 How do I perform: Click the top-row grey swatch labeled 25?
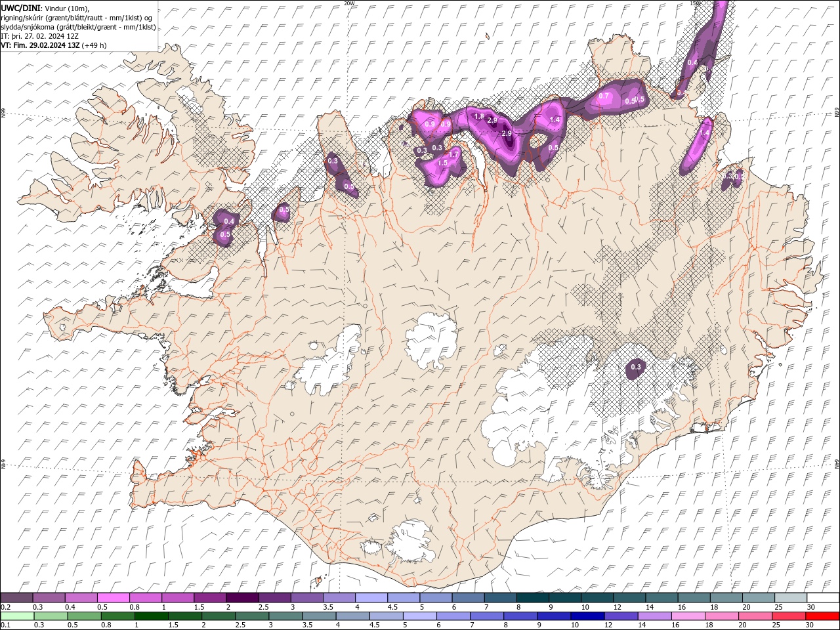click(x=791, y=598)
